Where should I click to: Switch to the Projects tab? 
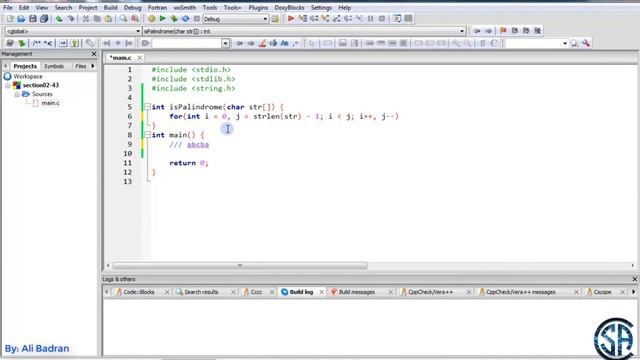click(x=25, y=66)
